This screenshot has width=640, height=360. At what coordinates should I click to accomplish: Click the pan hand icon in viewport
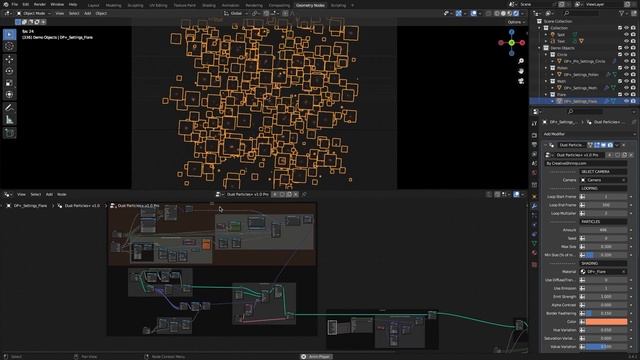521,71
